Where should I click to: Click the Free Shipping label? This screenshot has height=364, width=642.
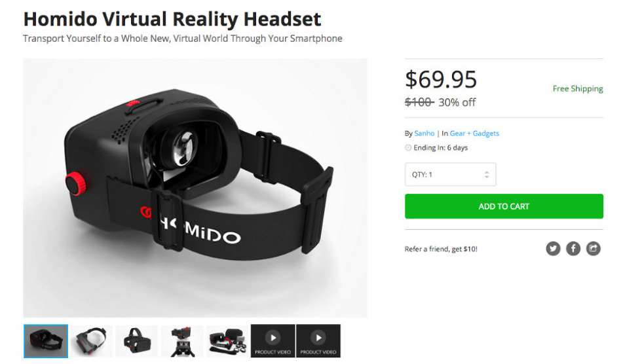[578, 88]
